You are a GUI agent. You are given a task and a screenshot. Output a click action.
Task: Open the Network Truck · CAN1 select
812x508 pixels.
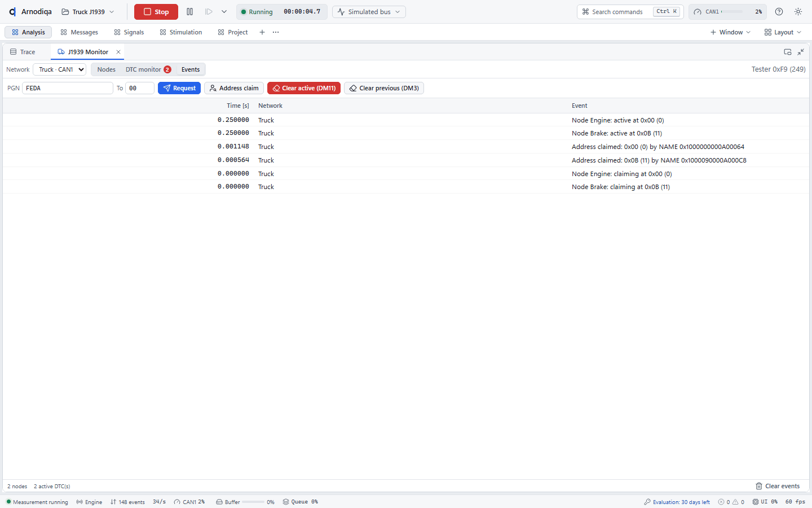click(x=60, y=69)
